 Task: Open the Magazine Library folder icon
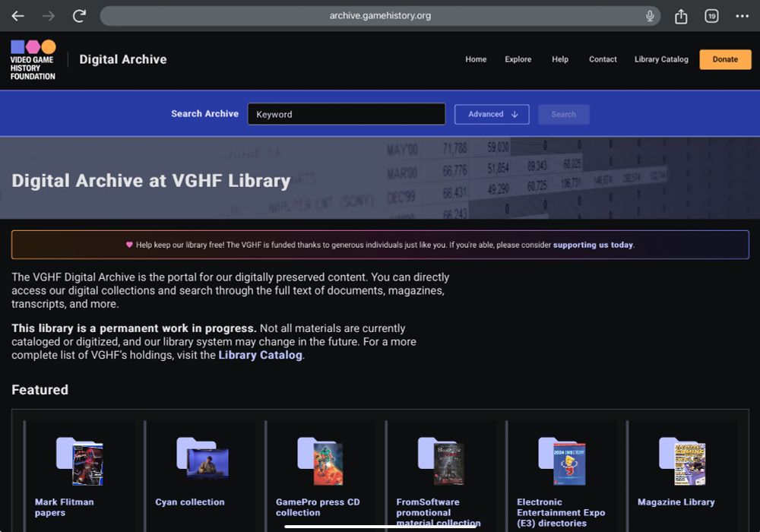682,461
